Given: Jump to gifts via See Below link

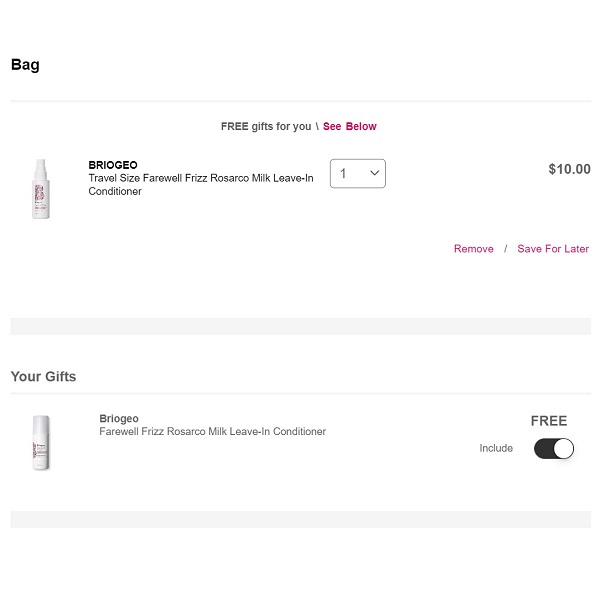Looking at the screenshot, I should pyautogui.click(x=349, y=127).
